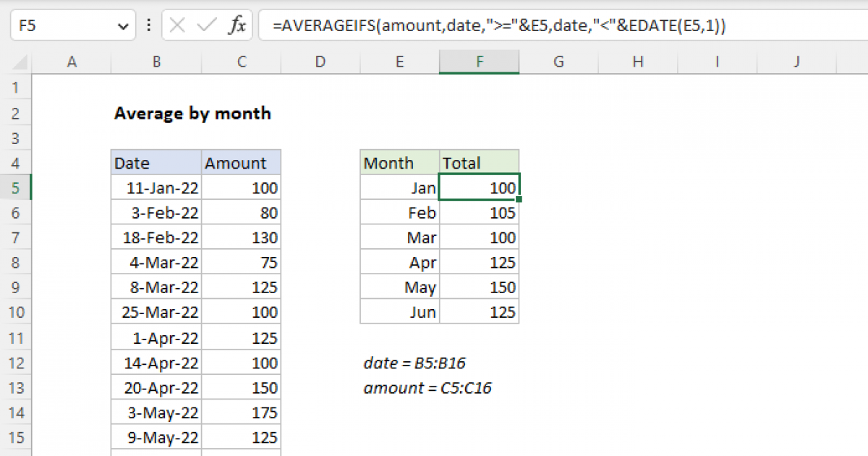Viewport: 868px width, 456px height.
Task: Click the Enter checkmark icon in formula bar
Action: pyautogui.click(x=207, y=26)
